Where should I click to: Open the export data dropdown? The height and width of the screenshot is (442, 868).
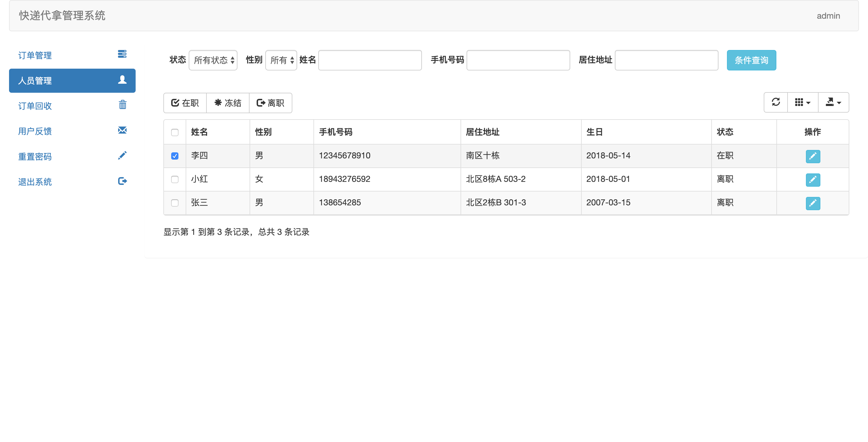(x=833, y=102)
